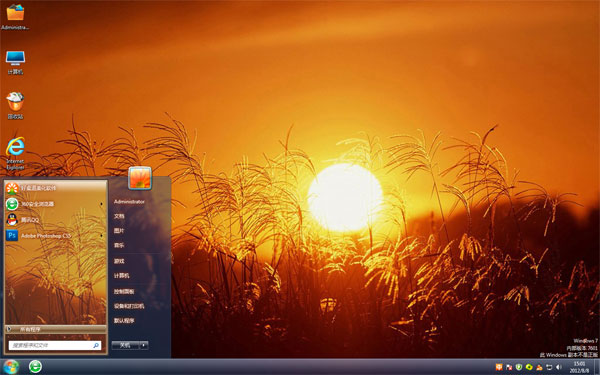This screenshot has width=600, height=375.
Task: Click the 关机 shutdown button
Action: point(126,345)
